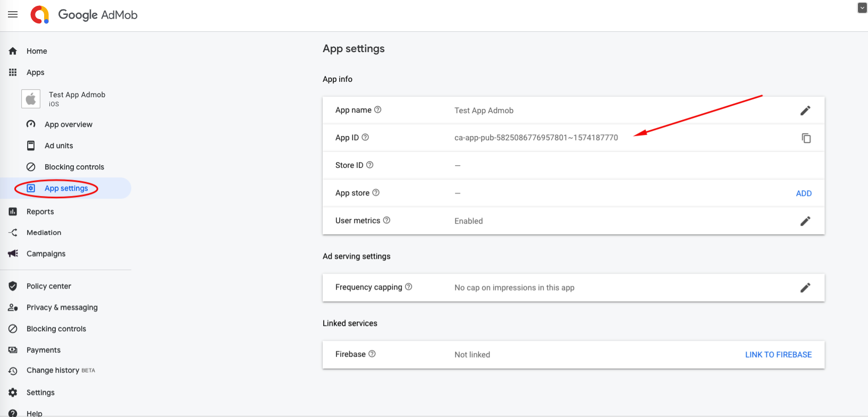Open Blocking controls under Test App Admob
Screen dimensions: 868x417
[74, 167]
